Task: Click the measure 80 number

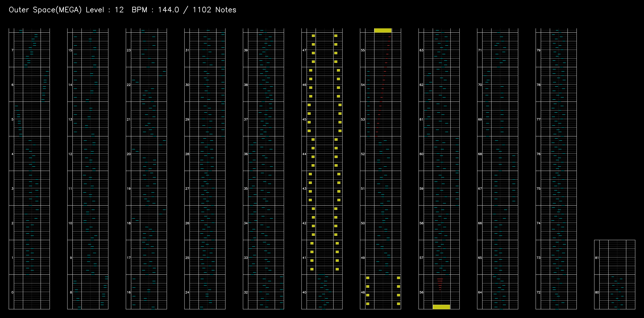Action: coord(597,292)
